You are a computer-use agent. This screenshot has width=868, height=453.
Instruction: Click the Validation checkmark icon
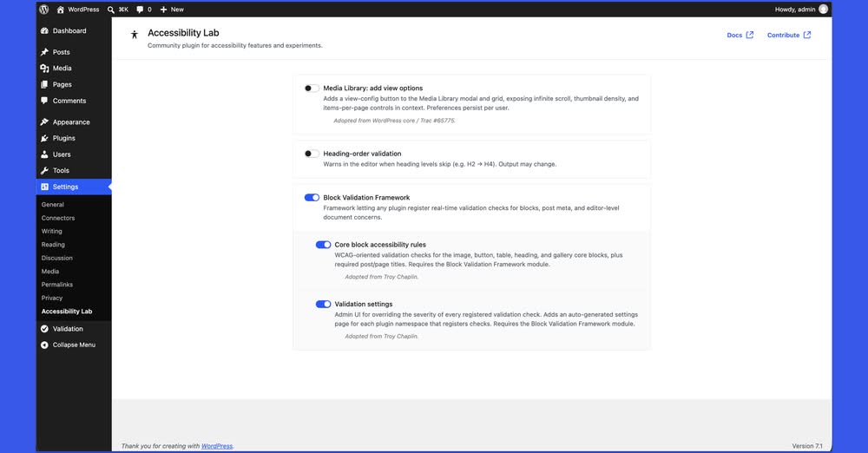coord(44,329)
